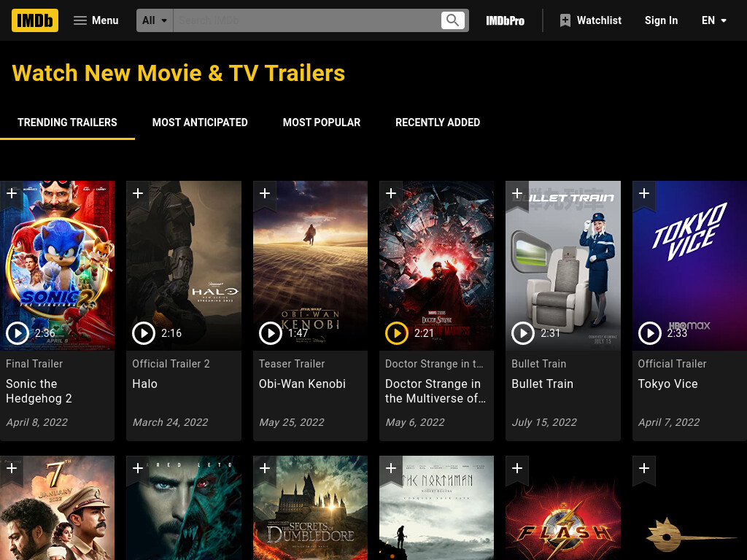Open Doctor Strange in the Multiverse title link
Screen dimensions: 747x560
[436, 391]
